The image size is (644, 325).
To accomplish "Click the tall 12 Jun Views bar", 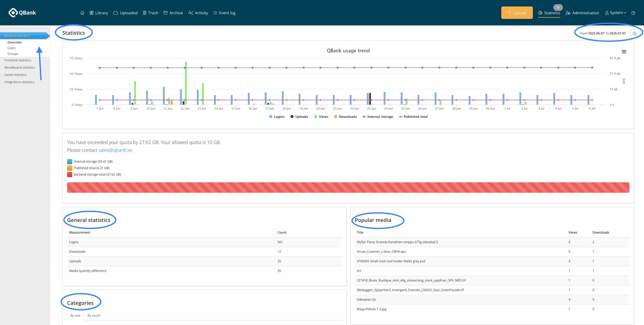I will coord(186,83).
